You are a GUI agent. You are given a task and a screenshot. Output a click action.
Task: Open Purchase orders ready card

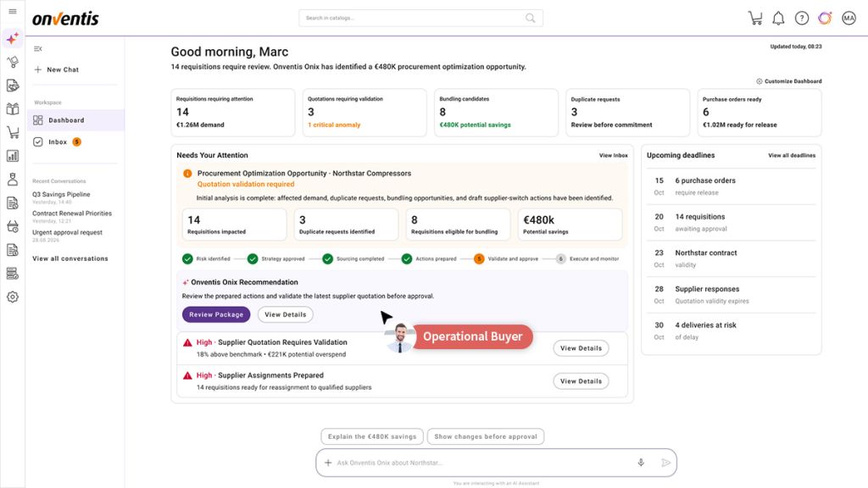[x=759, y=113]
